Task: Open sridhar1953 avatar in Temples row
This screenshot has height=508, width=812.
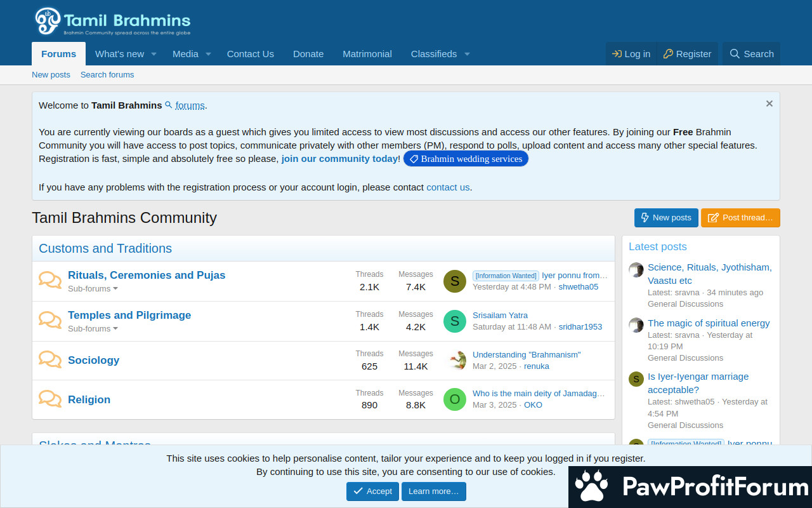Action: pyautogui.click(x=455, y=321)
